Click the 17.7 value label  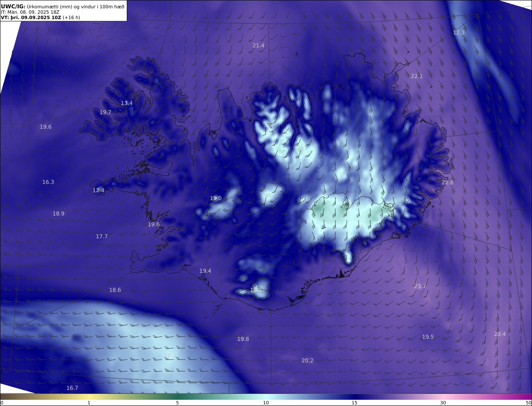(102, 237)
